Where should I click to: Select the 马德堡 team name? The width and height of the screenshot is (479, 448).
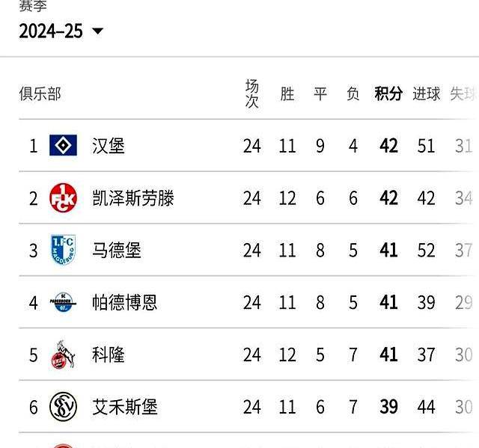point(117,250)
